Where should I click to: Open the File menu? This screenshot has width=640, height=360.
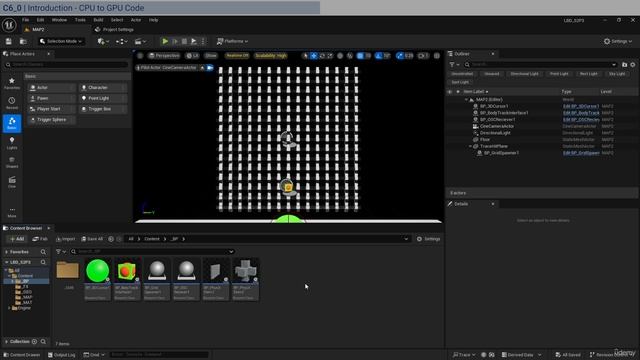(x=25, y=20)
